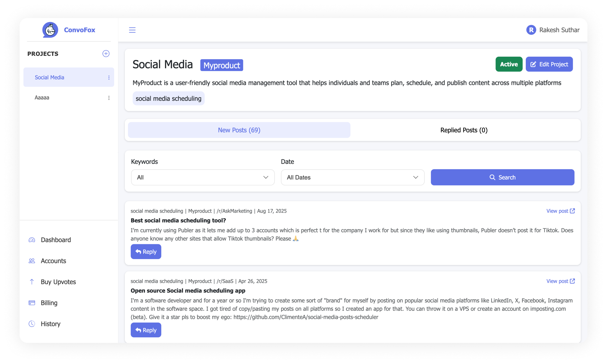Select the Buy Upvotes option

(x=58, y=282)
